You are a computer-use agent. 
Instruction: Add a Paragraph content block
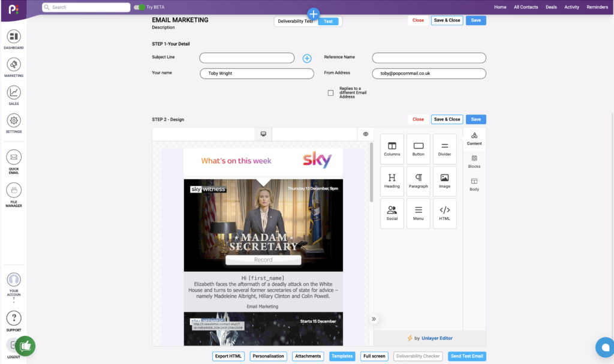(x=418, y=181)
